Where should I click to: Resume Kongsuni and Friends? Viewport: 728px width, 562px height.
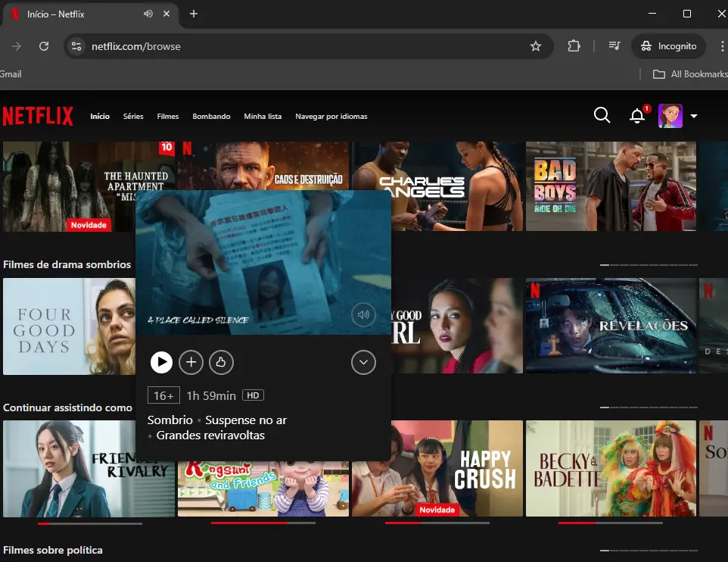263,489
